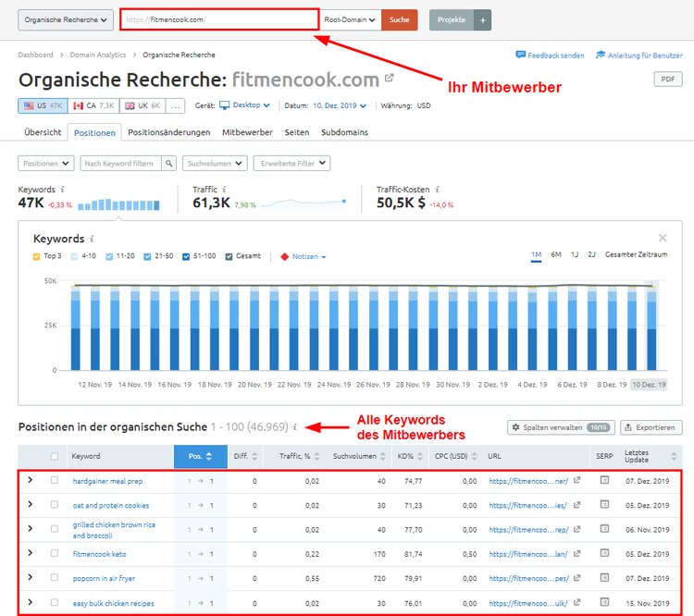
Task: Open SERP snapshot for hardgainer meal prep
Action: 604,480
